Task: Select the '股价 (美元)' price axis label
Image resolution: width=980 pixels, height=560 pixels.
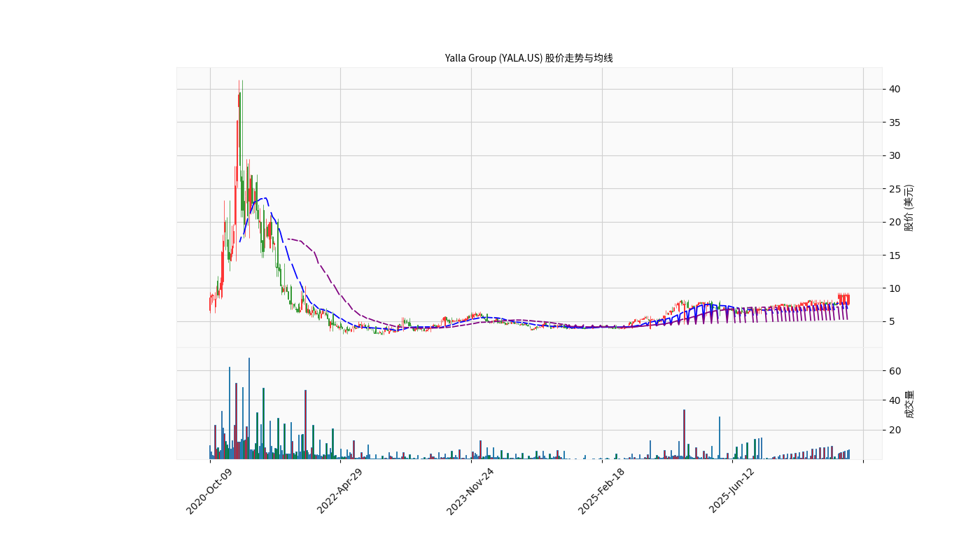Action: 909,208
